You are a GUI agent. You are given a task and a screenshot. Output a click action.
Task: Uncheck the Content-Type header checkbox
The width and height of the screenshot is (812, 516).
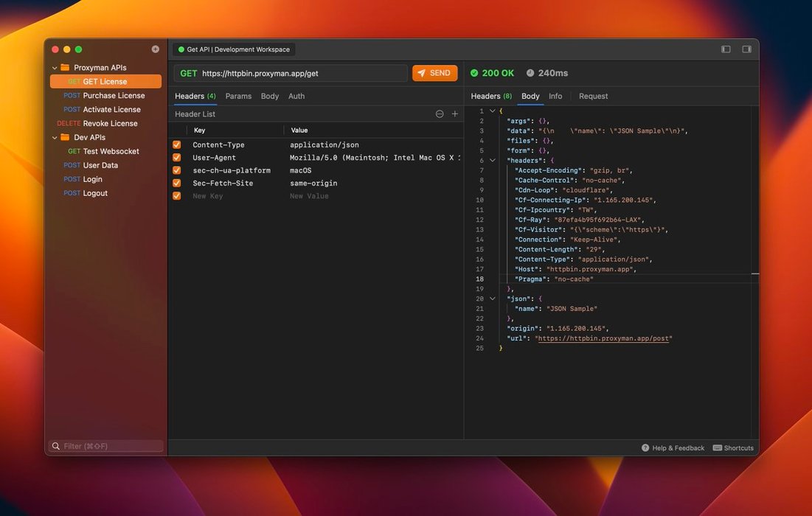tap(176, 145)
